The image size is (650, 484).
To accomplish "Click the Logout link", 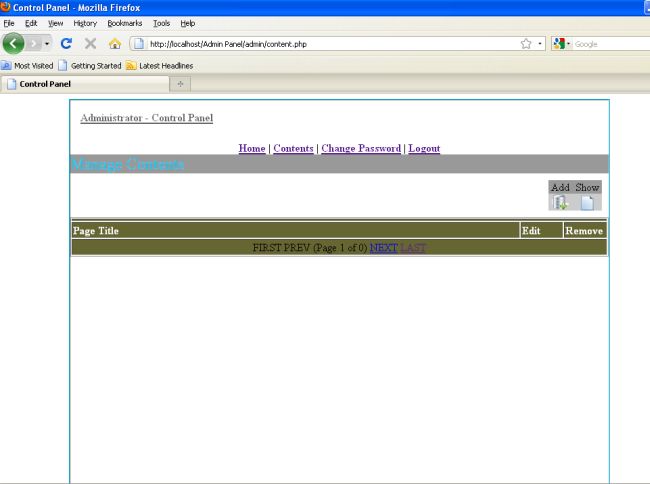I will point(424,148).
